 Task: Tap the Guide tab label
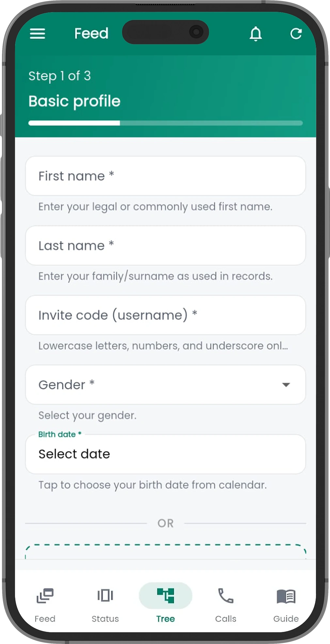pyautogui.click(x=286, y=619)
